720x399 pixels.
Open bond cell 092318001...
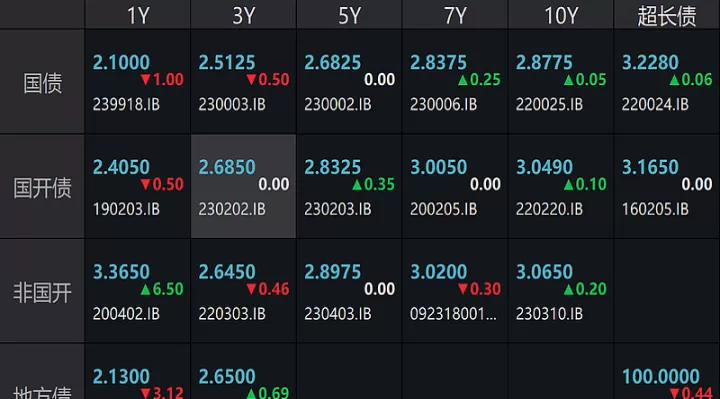click(x=455, y=291)
